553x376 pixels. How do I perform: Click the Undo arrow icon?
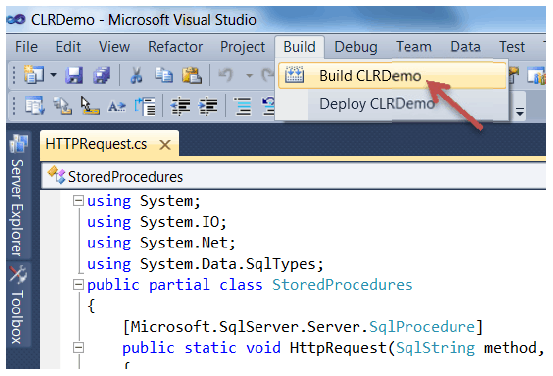coord(226,75)
